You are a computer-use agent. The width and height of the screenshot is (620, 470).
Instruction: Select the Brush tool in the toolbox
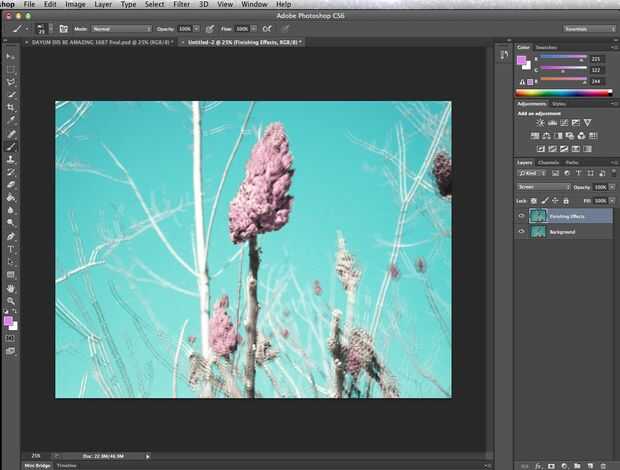click(10, 147)
